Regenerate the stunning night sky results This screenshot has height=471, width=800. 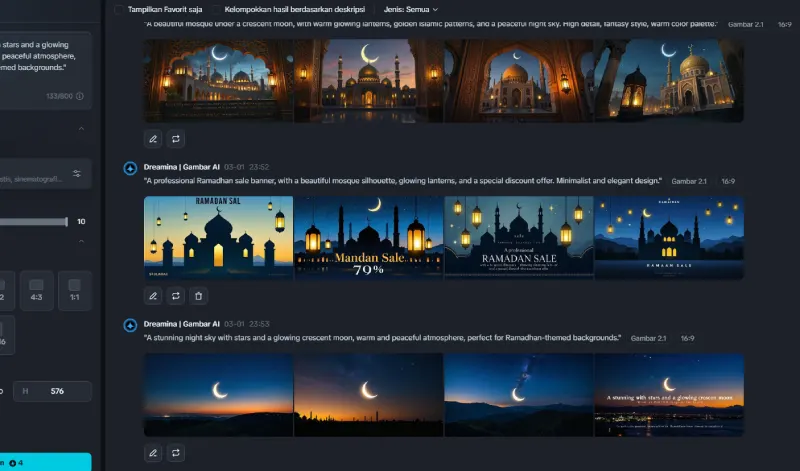tap(176, 453)
